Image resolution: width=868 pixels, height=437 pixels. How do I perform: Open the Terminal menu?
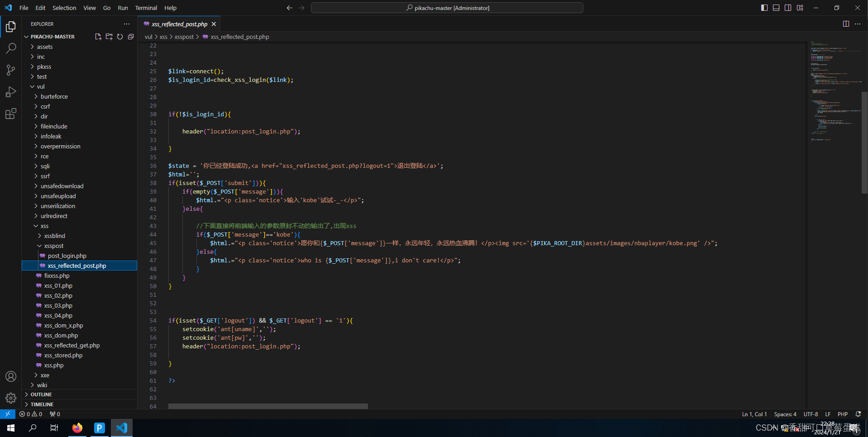point(146,8)
